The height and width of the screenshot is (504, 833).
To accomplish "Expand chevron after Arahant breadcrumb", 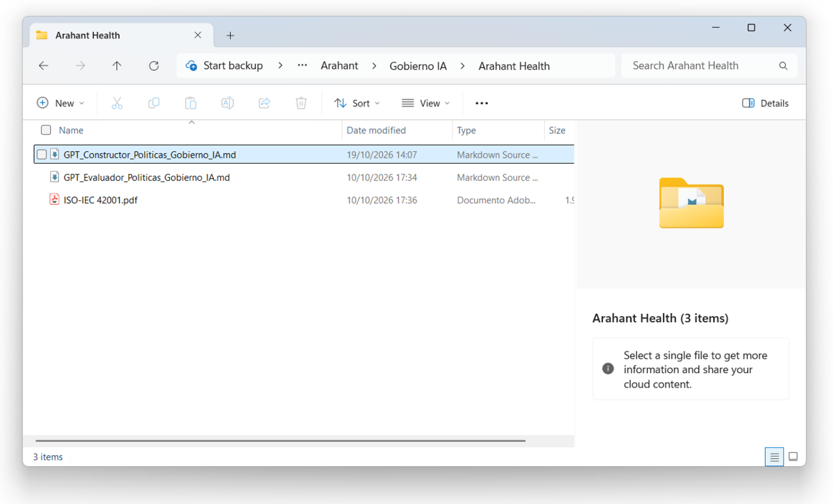I will 374,66.
